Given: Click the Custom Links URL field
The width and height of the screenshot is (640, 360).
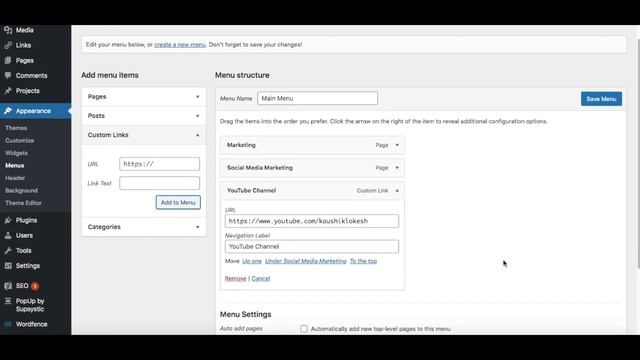Looking at the screenshot, I should [x=160, y=164].
